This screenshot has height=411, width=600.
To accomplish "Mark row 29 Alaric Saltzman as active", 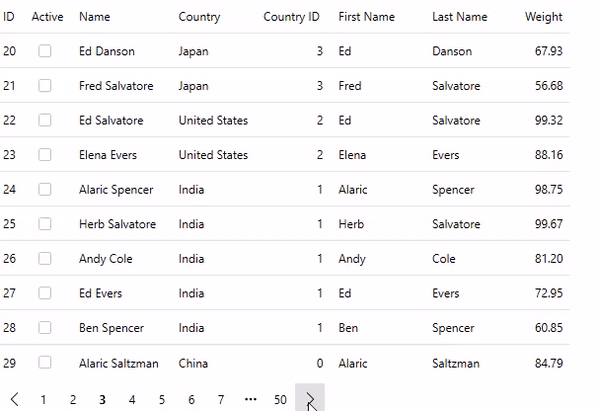I will (45, 363).
